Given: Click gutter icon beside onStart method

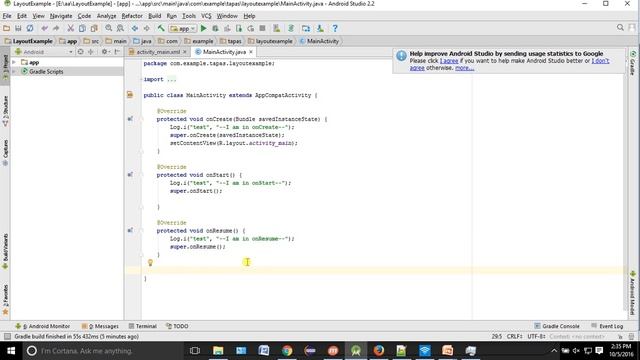Looking at the screenshot, I should coord(130,175).
